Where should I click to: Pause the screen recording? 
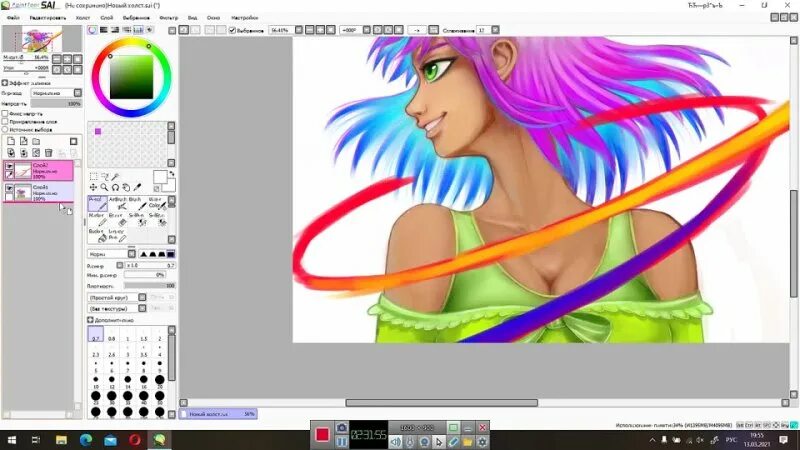[342, 441]
